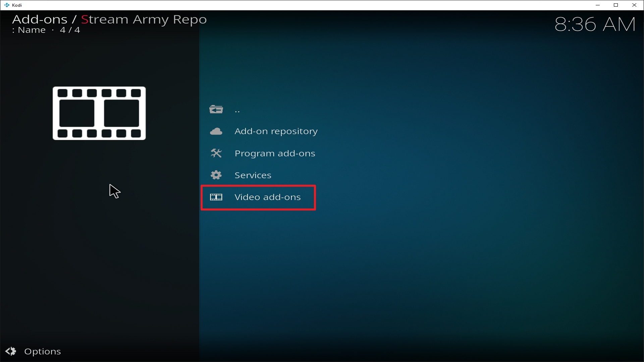Screen dimensions: 644x362
Task: Maximize the Kodi window
Action: click(x=616, y=5)
